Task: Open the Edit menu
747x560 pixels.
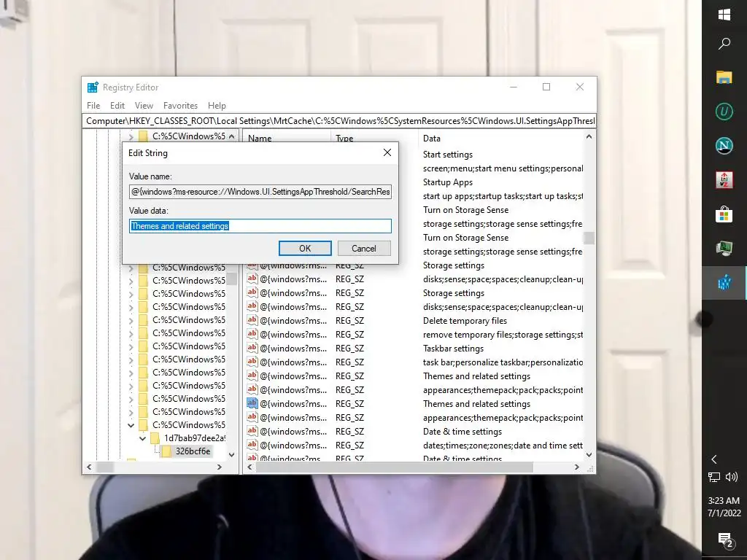Action: [117, 105]
